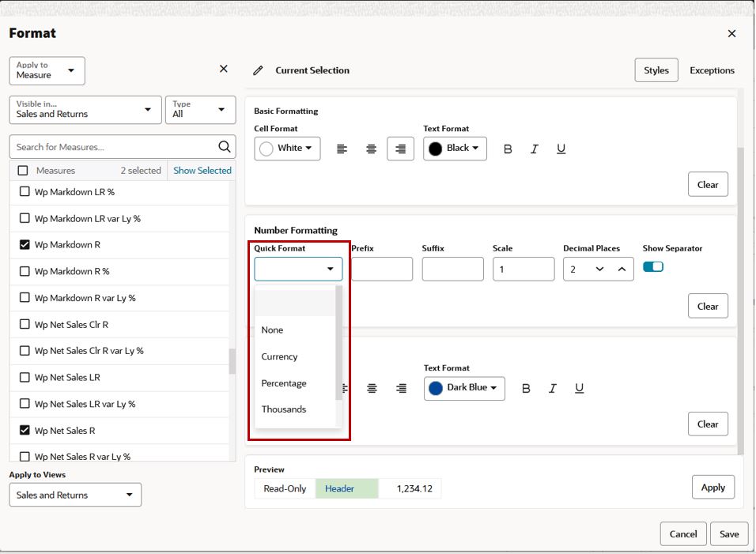The width and height of the screenshot is (756, 554).
Task: Open the Apply to Views dropdown
Action: coord(75,495)
